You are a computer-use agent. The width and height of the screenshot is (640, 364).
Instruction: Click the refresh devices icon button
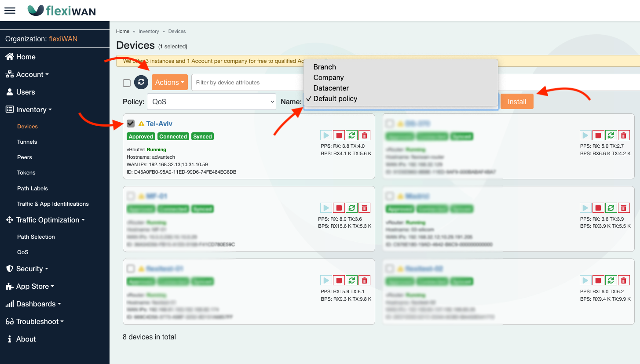141,82
